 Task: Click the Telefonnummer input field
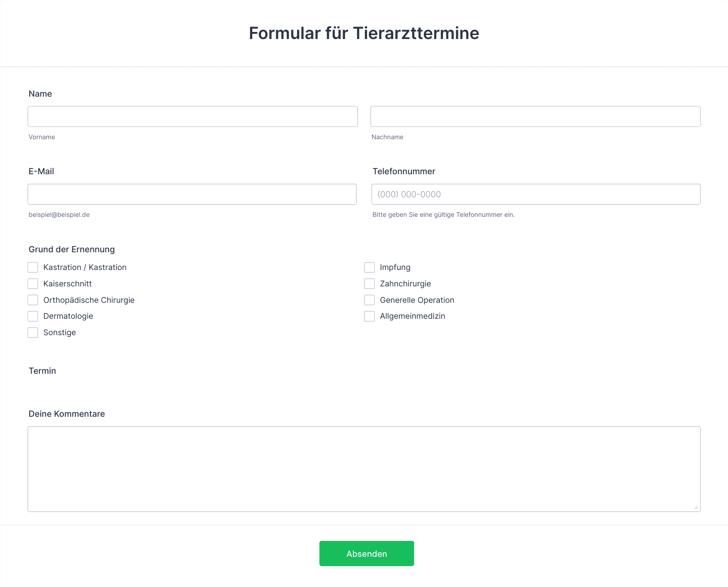(x=536, y=194)
